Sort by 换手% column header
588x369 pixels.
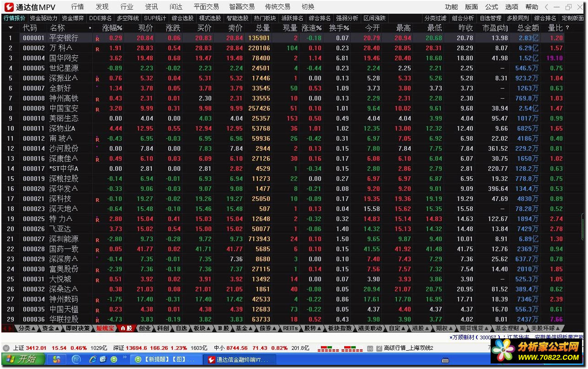pyautogui.click(x=339, y=28)
